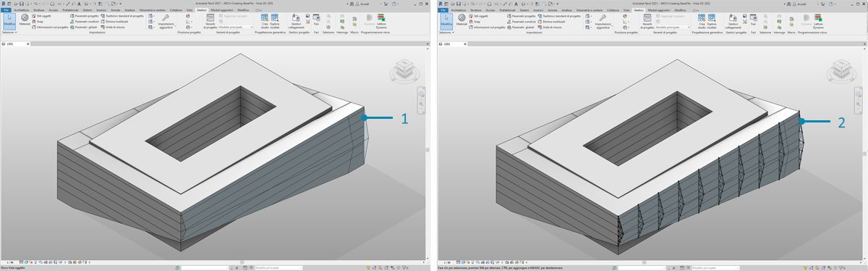Image resolution: width=868 pixels, height=271 pixels.
Task: Launch Lettura Dynamo in right window
Action: pos(819,22)
